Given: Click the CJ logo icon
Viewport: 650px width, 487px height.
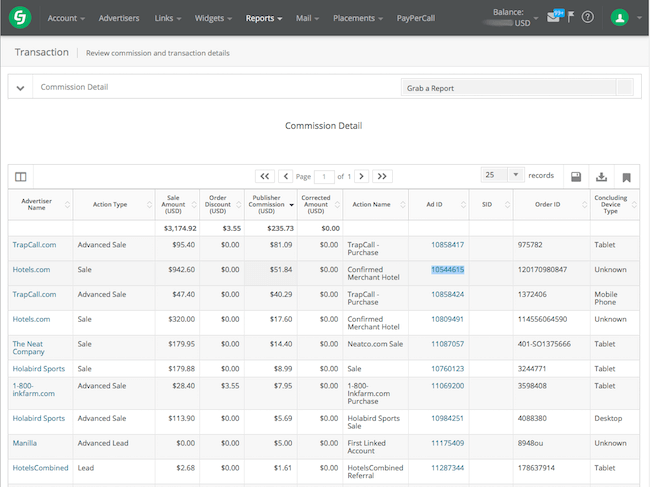Looking at the screenshot, I should 20,17.
